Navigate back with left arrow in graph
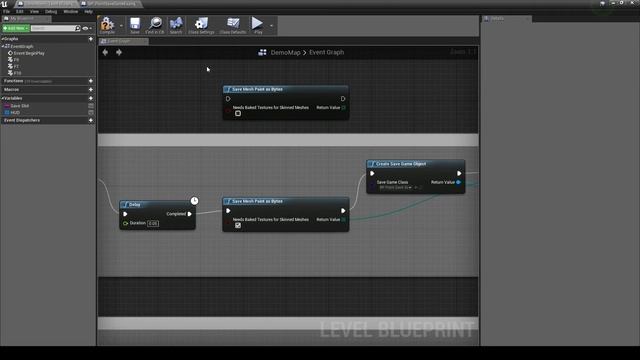 click(105, 52)
